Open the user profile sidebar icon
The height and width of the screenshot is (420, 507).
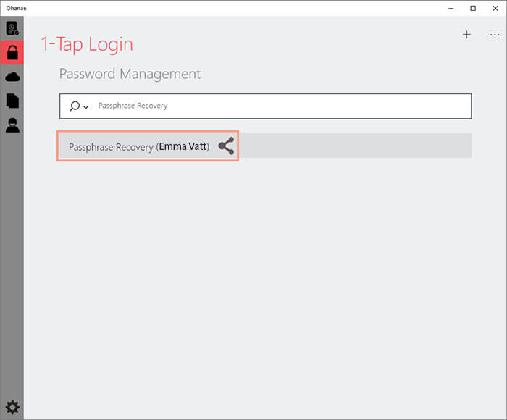(x=12, y=125)
